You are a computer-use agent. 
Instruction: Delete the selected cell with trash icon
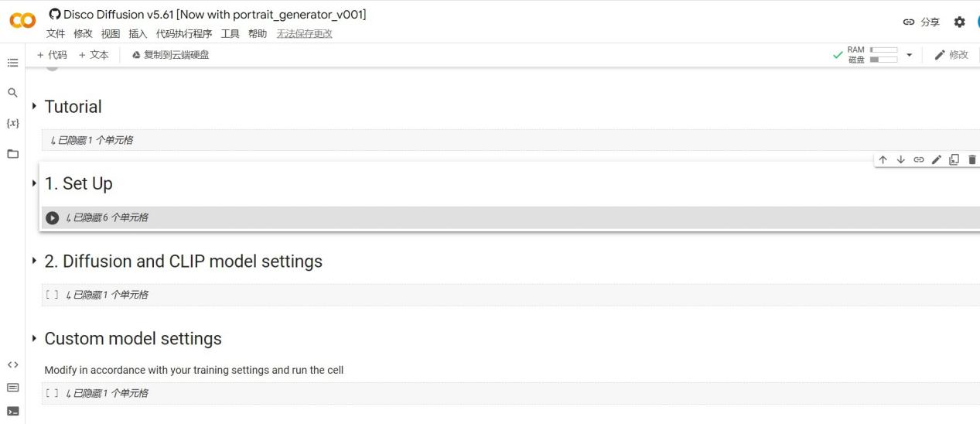(972, 160)
